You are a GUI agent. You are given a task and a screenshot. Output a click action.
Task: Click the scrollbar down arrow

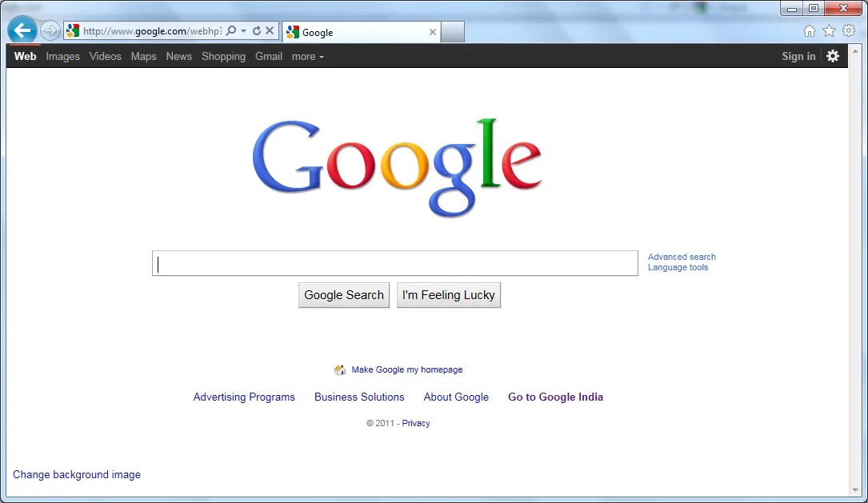click(x=855, y=489)
